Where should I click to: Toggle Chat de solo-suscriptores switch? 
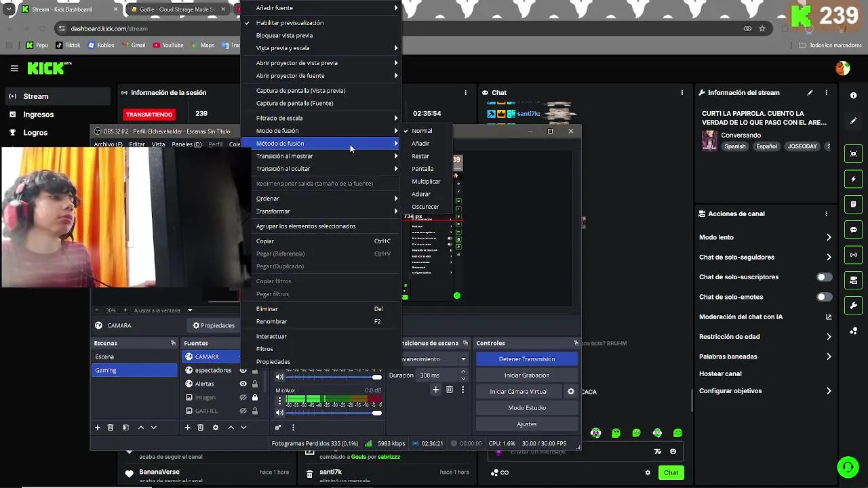point(824,277)
